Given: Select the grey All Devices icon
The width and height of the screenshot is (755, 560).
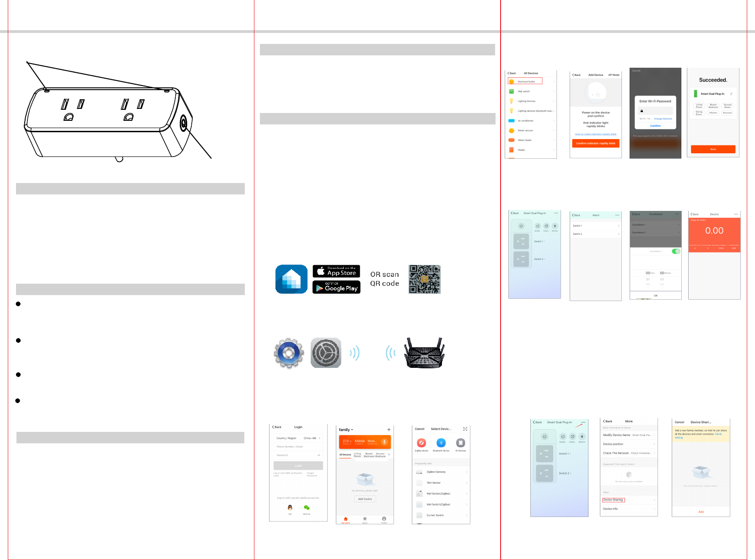Looking at the screenshot, I should [461, 443].
